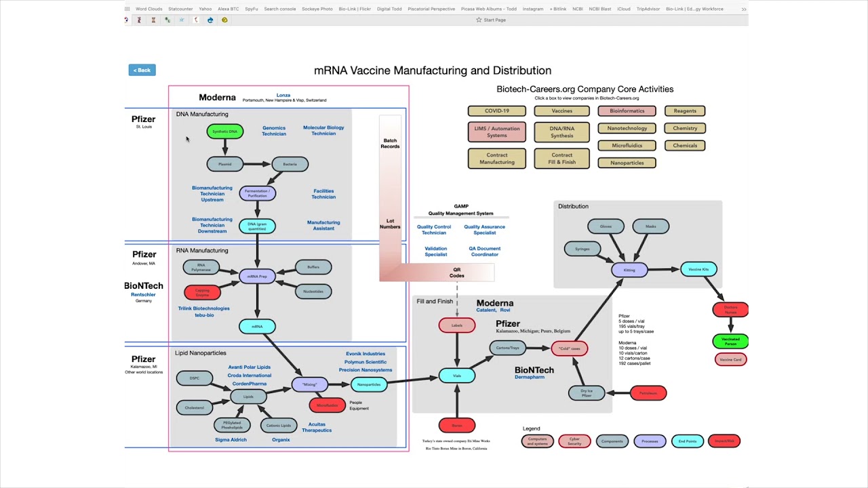Open the Quality Assurance Specialist link
This screenshot has width=868, height=488.
point(484,230)
